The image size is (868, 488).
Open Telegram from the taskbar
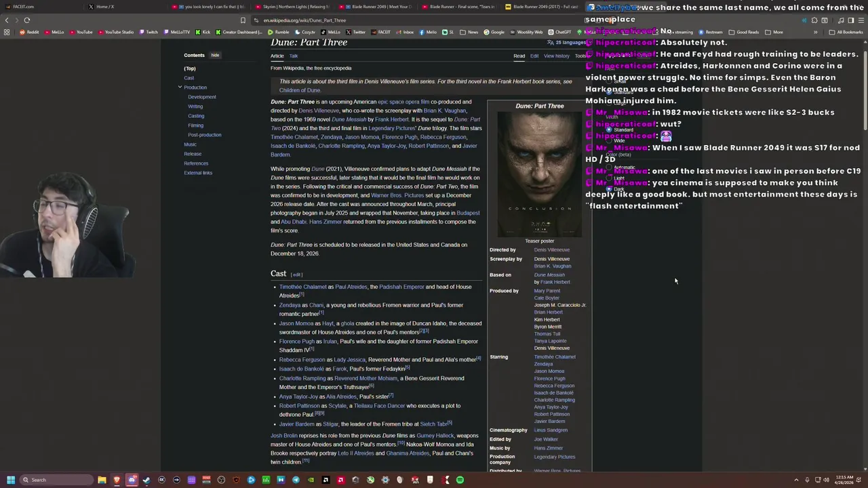point(296,480)
